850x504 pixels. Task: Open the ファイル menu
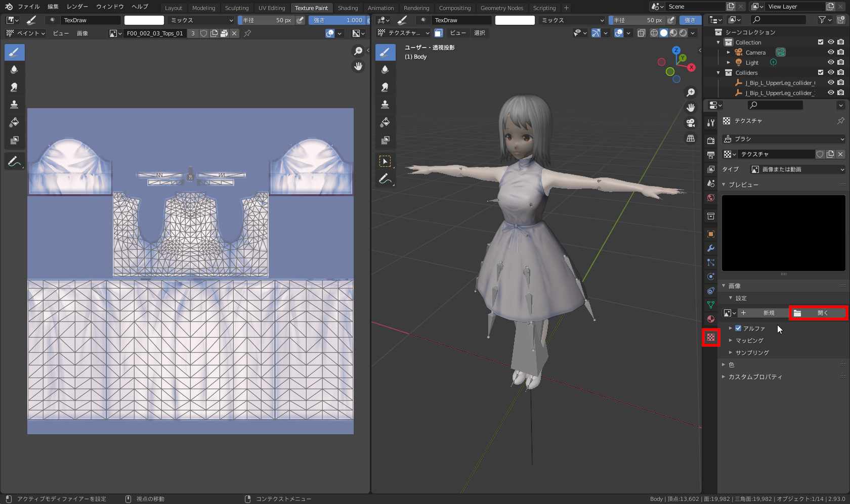tap(29, 7)
